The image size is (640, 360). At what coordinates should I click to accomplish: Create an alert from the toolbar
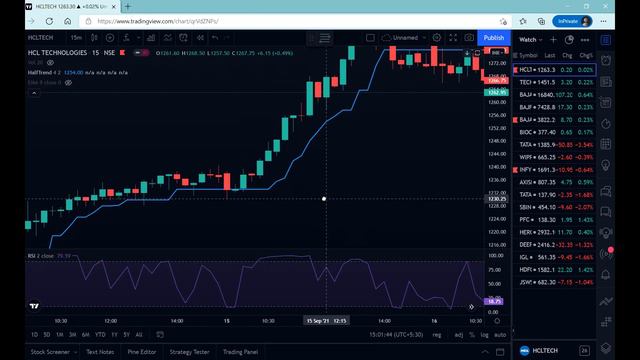[183, 38]
